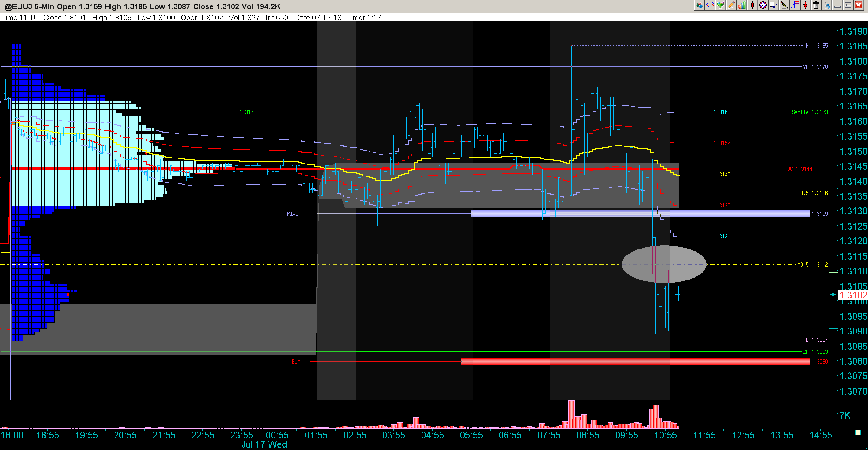Viewport: 868px width, 450px height.
Task: Click the current price tag 1.3102
Action: tap(853, 295)
